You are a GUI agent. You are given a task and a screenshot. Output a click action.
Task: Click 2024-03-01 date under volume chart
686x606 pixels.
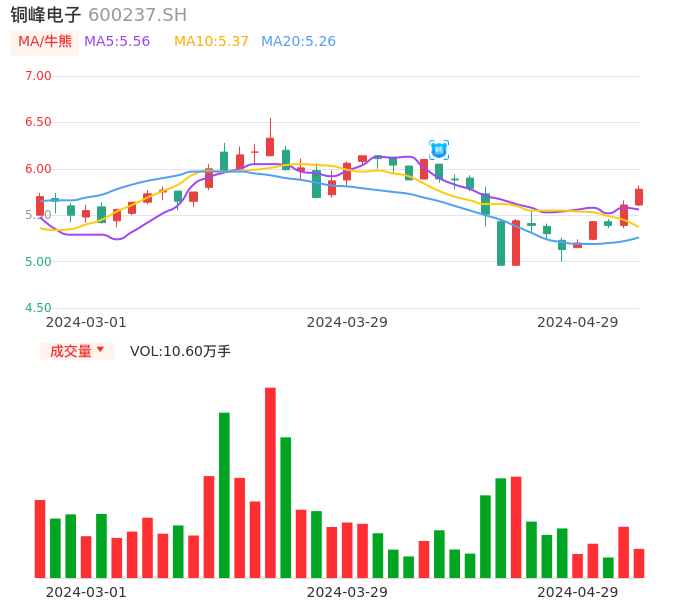pos(86,592)
